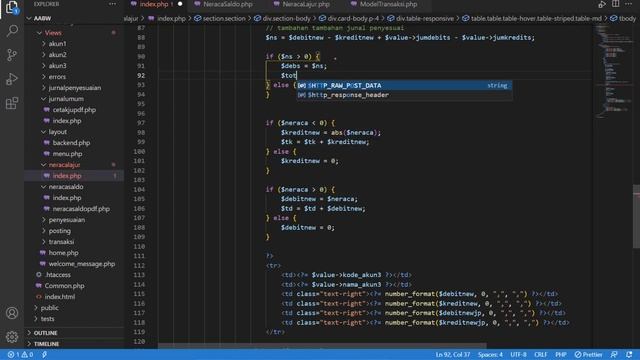Click the Run Code play icon
The width and height of the screenshot is (640, 360).
coord(602,4)
